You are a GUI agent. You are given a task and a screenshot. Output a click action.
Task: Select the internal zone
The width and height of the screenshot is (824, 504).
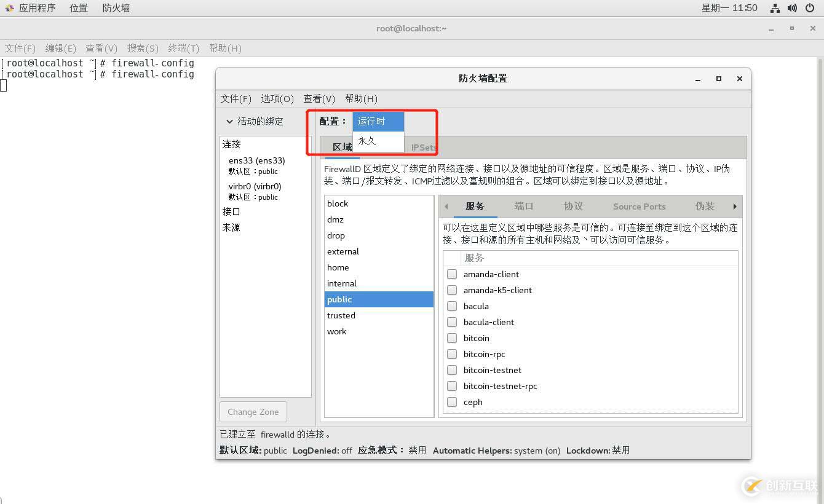(379, 283)
